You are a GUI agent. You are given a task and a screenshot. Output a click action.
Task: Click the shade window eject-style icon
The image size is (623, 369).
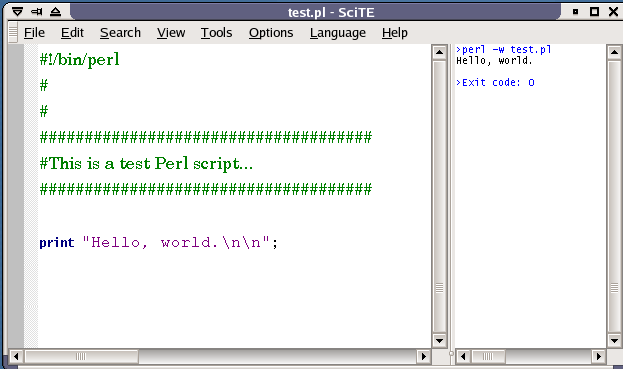tap(56, 12)
